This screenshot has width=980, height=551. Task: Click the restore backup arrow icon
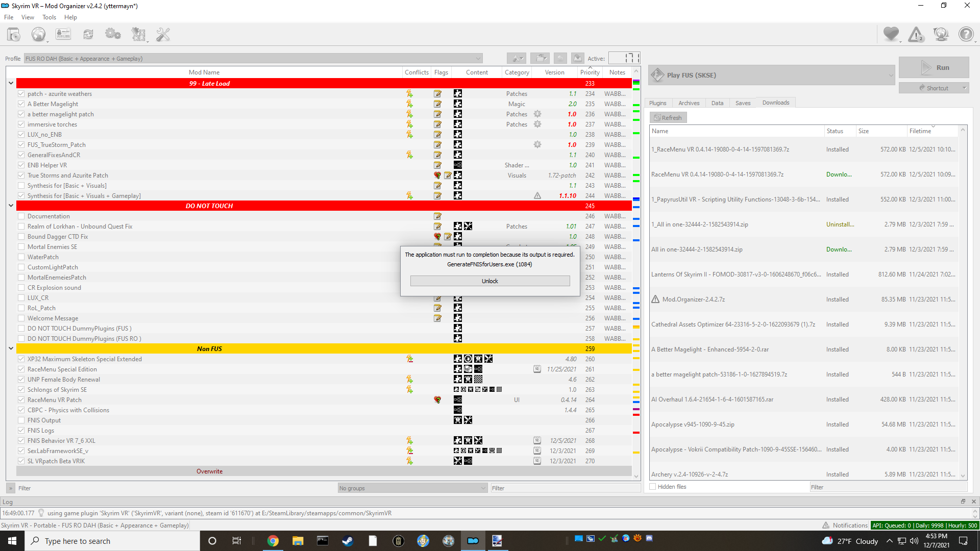[560, 58]
